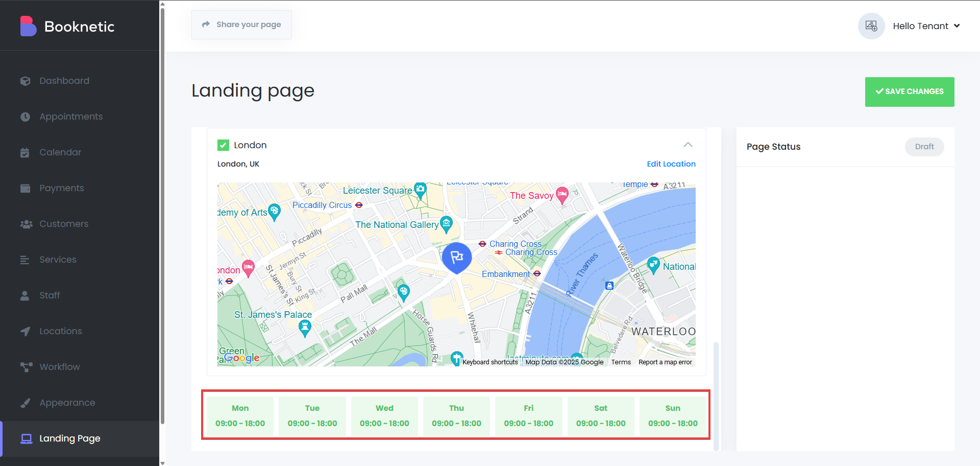Click the locations panel scrollbar

point(716,396)
